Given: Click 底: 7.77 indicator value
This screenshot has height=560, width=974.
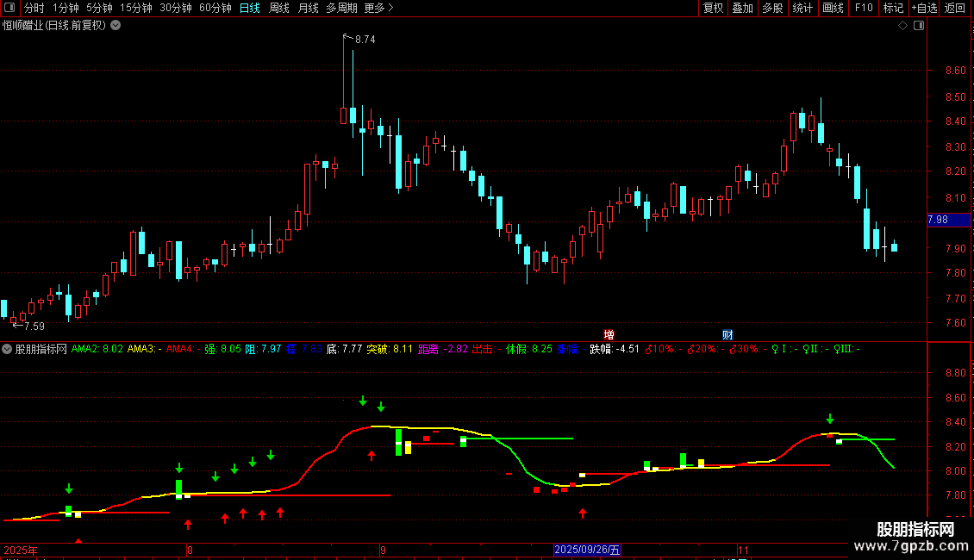Looking at the screenshot, I should pyautogui.click(x=344, y=349).
